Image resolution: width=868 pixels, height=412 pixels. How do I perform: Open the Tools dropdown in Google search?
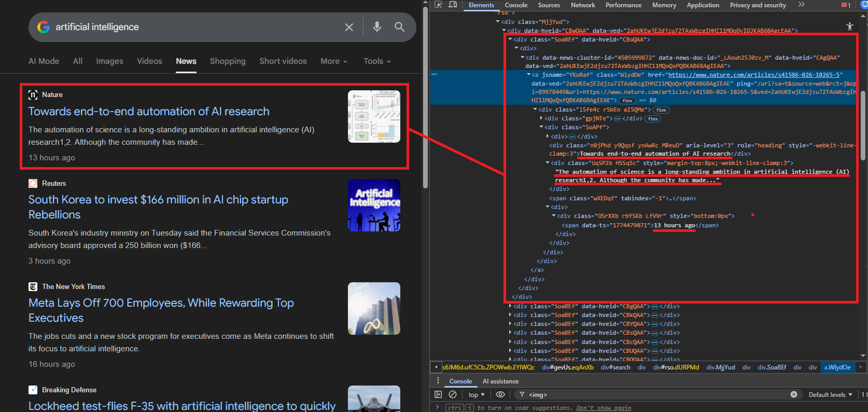(377, 61)
